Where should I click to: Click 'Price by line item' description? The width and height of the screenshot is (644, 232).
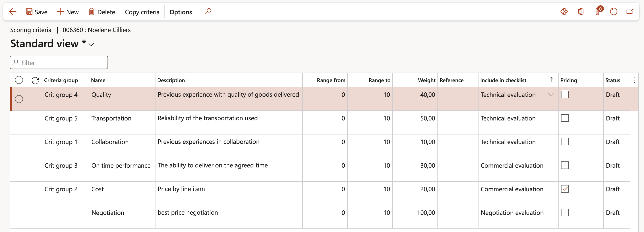[x=181, y=189]
